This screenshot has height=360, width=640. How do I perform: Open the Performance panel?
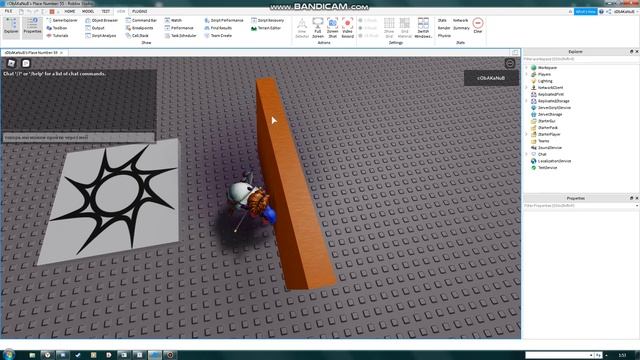(x=179, y=28)
